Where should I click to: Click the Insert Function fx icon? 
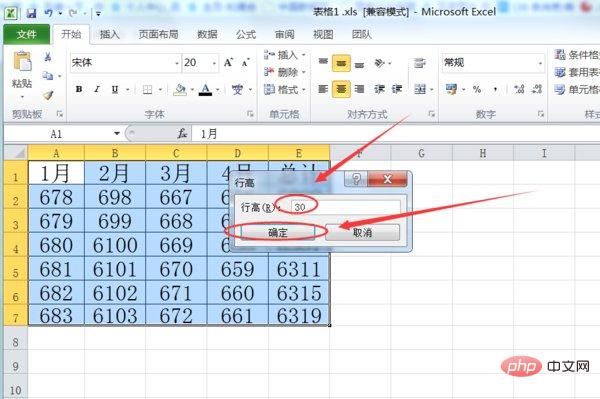click(x=182, y=134)
